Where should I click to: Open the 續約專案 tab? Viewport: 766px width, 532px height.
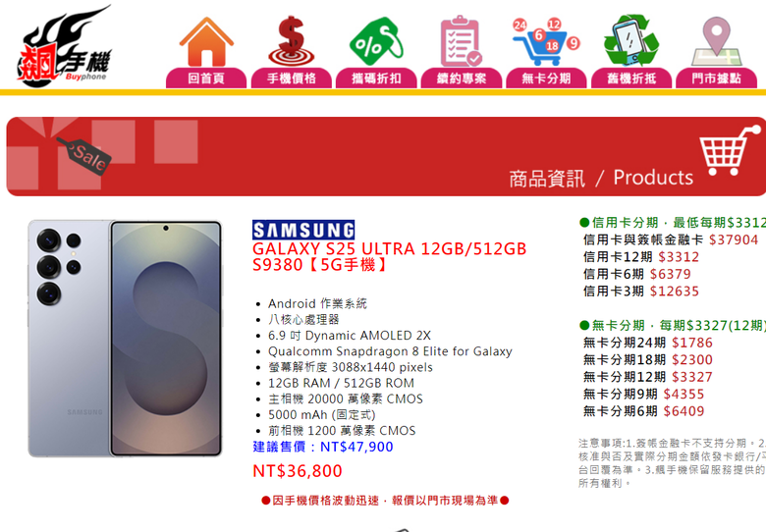pyautogui.click(x=462, y=79)
